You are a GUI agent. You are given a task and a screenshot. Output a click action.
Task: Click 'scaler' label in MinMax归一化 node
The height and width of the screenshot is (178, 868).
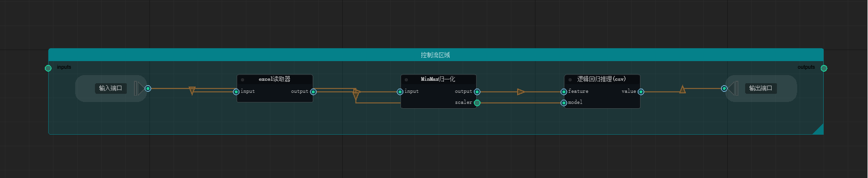[464, 102]
